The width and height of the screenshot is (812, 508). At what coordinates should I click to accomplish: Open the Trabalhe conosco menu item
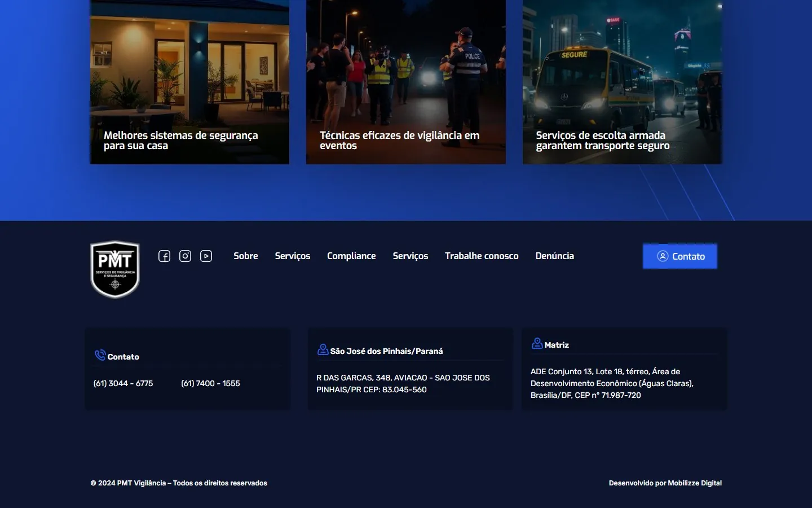[482, 256]
